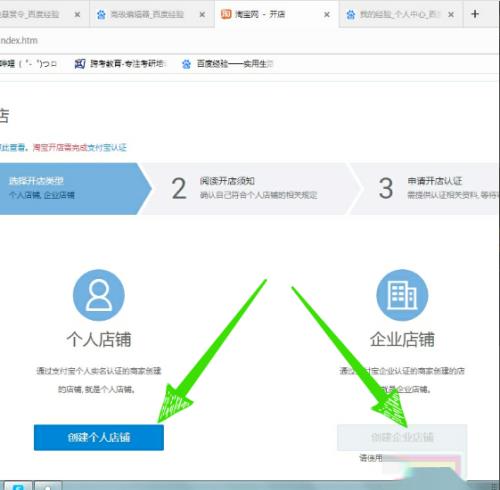Focus the address bar showing index.htm
500x490 pixels.
(x=247, y=41)
